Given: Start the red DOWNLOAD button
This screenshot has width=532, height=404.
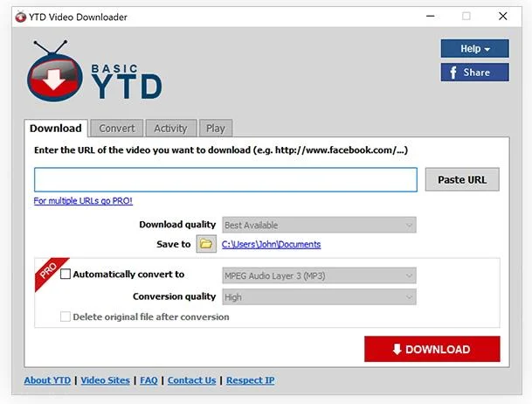Looking at the screenshot, I should click(432, 349).
